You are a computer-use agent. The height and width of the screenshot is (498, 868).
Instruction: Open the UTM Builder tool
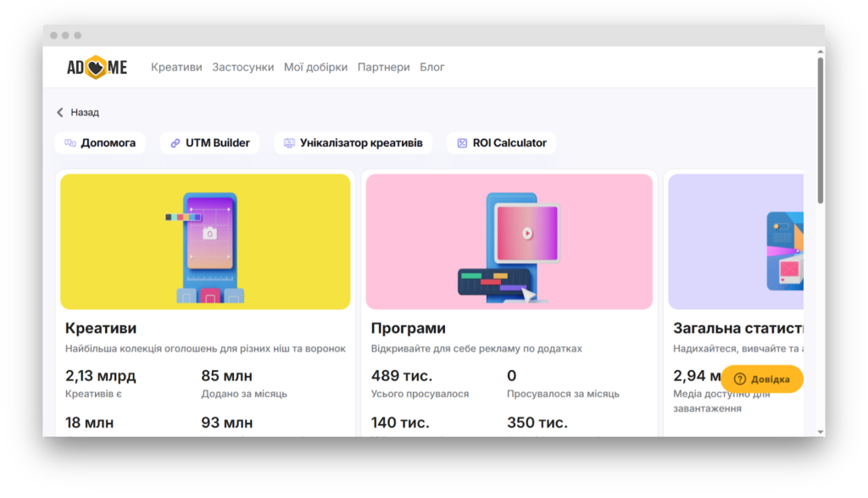pyautogui.click(x=209, y=143)
